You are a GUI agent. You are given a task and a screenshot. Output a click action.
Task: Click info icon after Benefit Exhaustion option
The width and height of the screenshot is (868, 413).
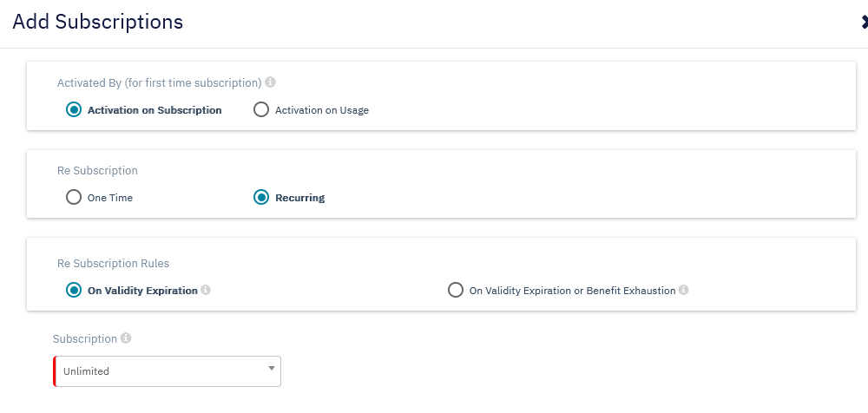[x=683, y=291]
